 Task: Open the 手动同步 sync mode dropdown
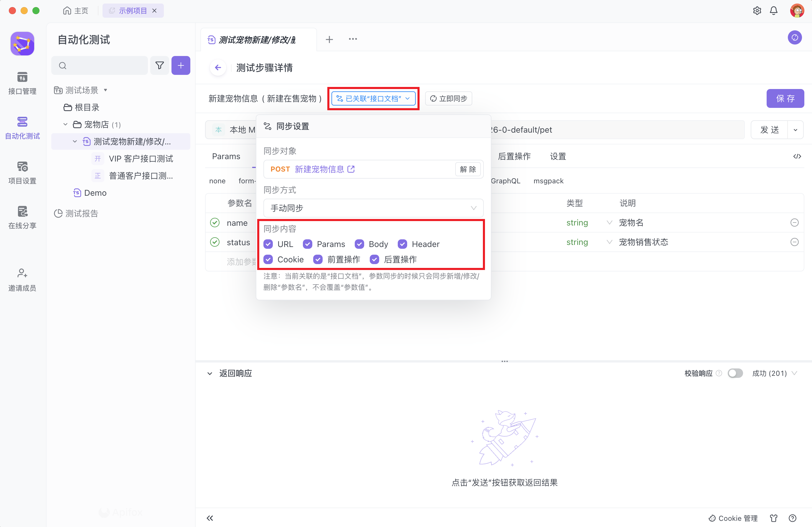coord(373,208)
